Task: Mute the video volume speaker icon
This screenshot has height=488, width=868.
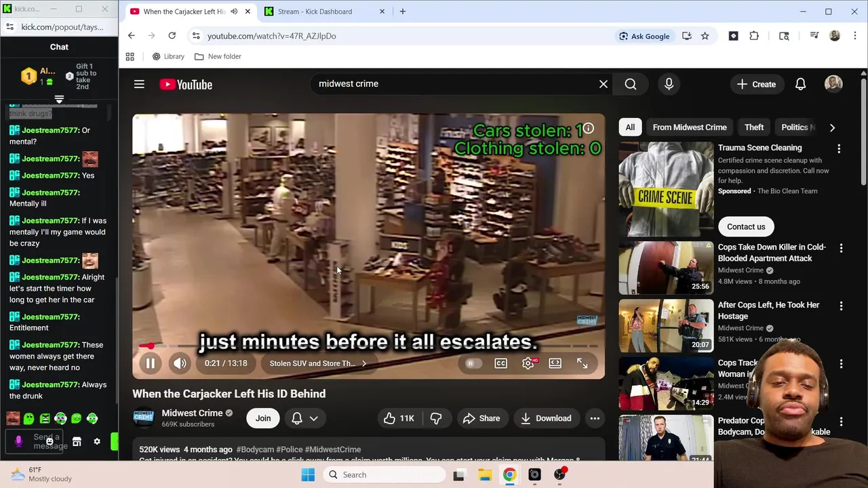Action: 180,363
